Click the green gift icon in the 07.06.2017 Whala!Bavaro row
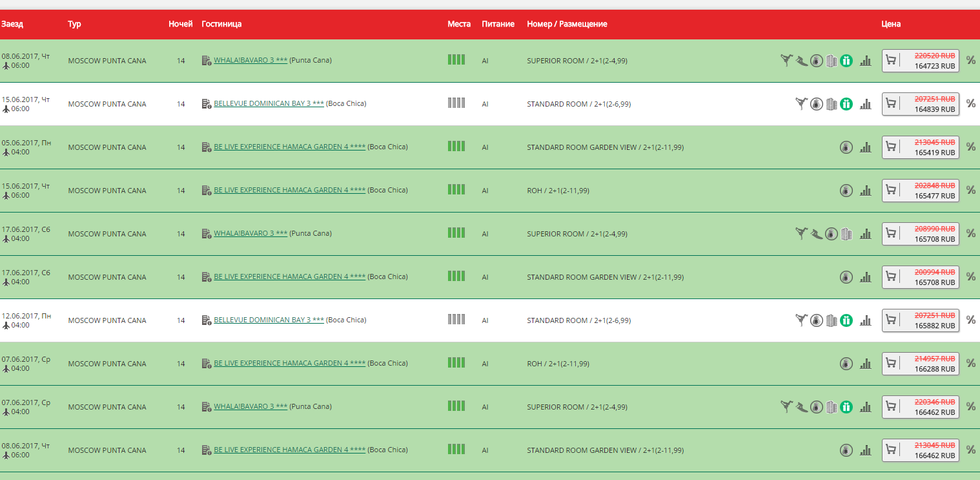The width and height of the screenshot is (980, 480). tap(846, 407)
